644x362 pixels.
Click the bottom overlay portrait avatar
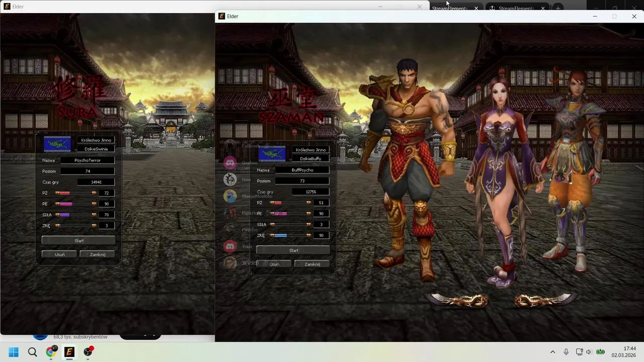(x=230, y=263)
